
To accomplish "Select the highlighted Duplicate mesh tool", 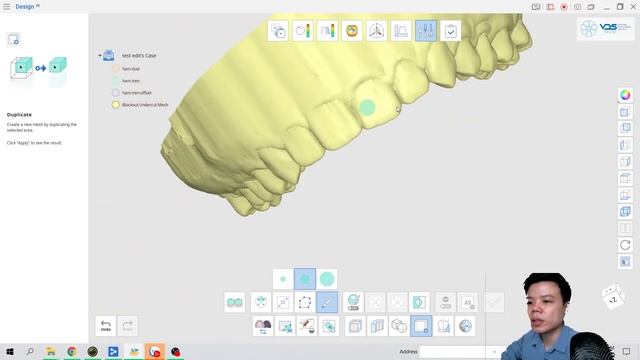I will 421,326.
